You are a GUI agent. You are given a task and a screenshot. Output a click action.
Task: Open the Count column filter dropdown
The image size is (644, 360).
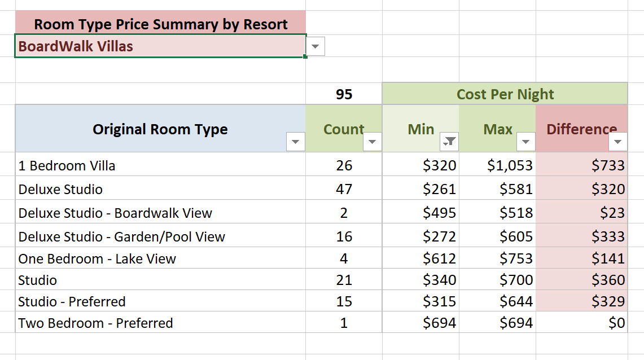[372, 142]
